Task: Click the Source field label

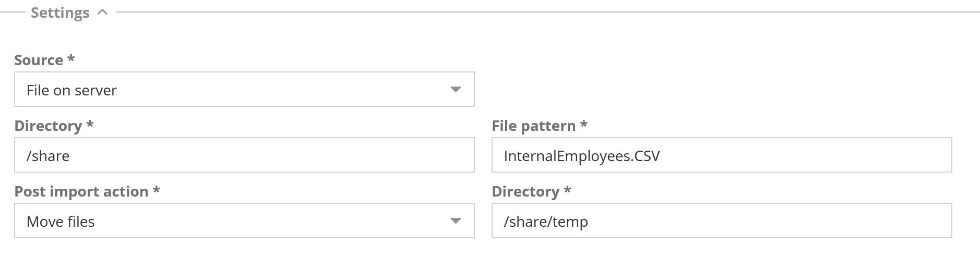Action: click(x=39, y=60)
